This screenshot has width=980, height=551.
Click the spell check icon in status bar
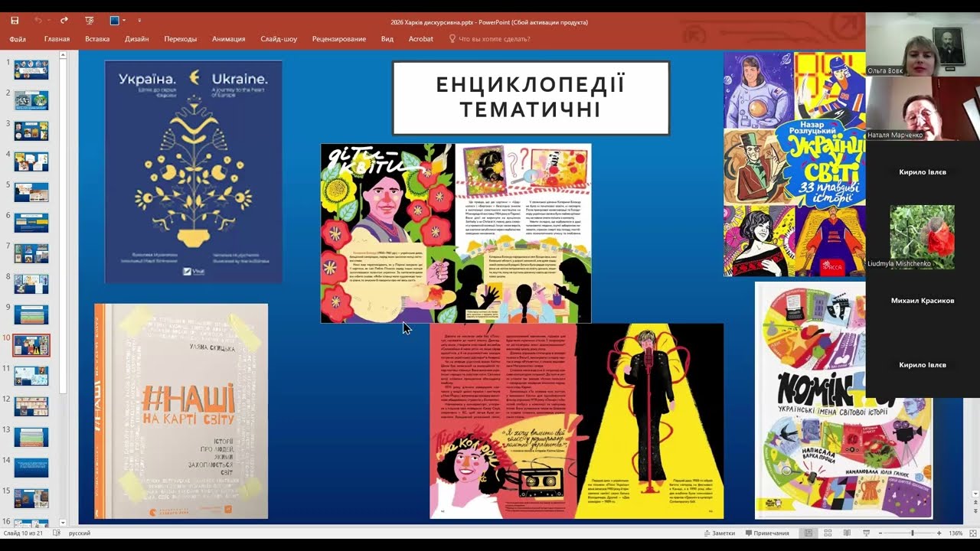57,533
